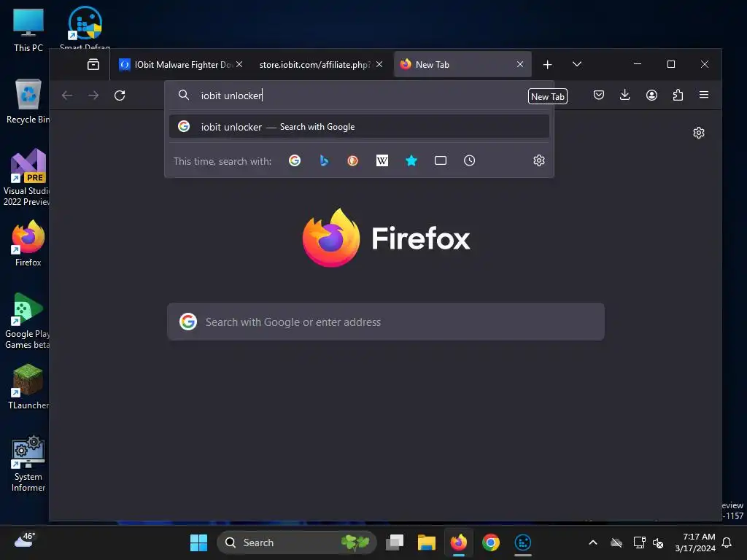The height and width of the screenshot is (560, 747).
Task: Open Smart Defrag desktop shortcut
Action: click(85, 28)
